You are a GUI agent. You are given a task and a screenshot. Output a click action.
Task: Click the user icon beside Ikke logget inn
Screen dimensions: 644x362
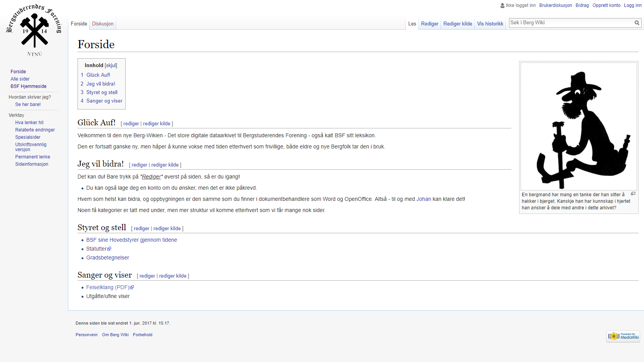tap(502, 6)
